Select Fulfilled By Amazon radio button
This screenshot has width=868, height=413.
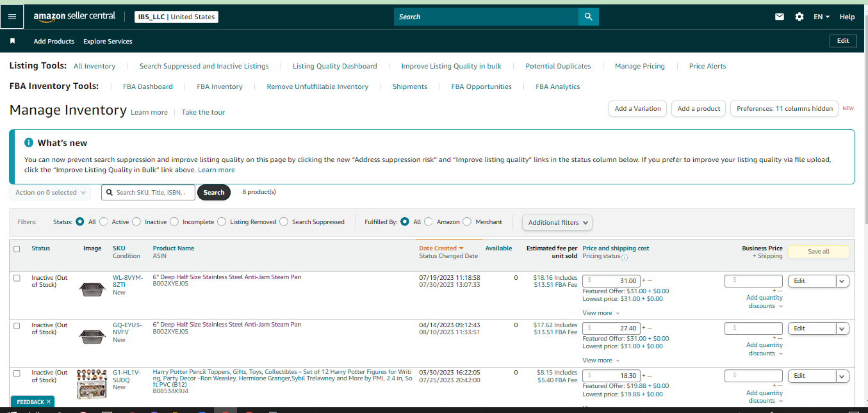[x=429, y=222]
